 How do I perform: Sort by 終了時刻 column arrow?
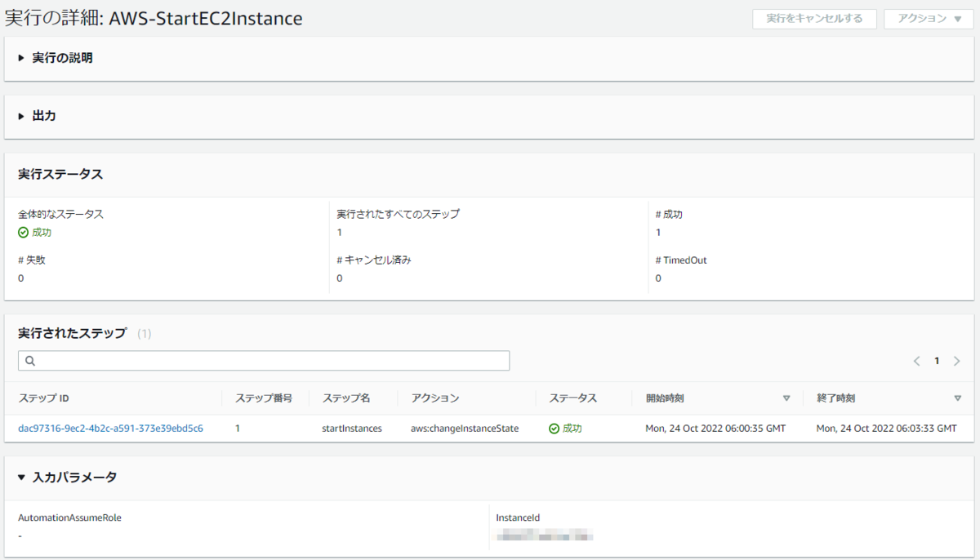[957, 398]
